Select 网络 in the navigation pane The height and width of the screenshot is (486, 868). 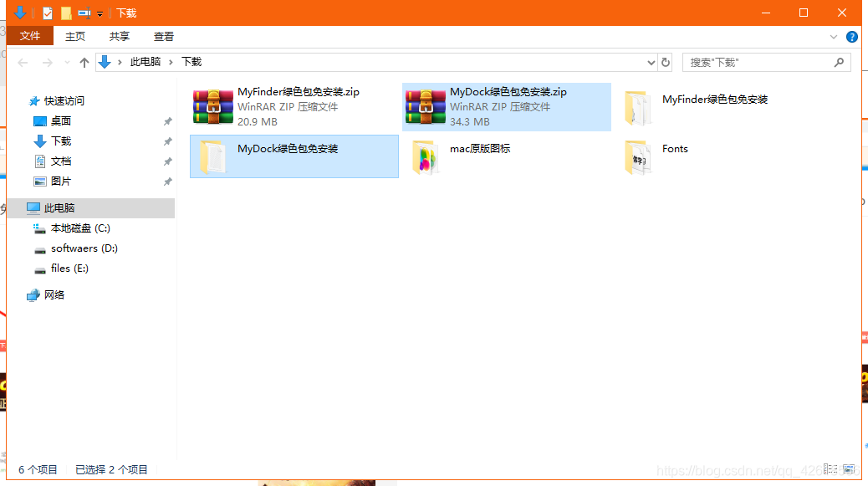pos(54,295)
